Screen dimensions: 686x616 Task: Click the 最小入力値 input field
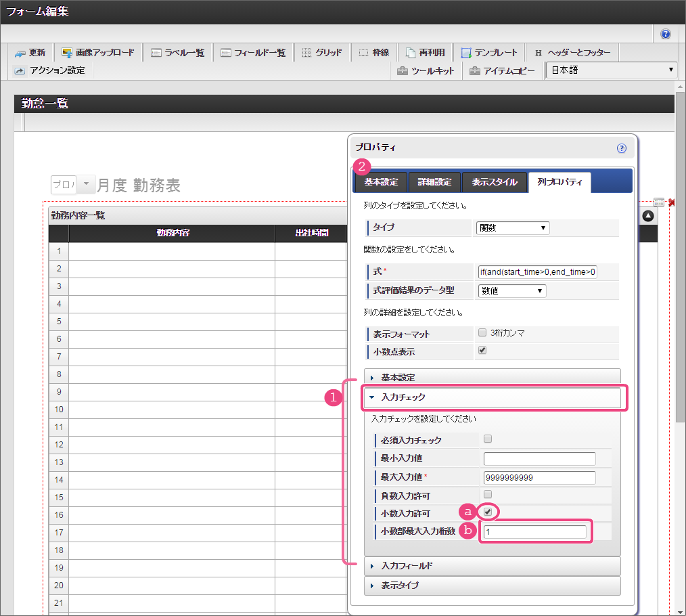[x=539, y=459]
